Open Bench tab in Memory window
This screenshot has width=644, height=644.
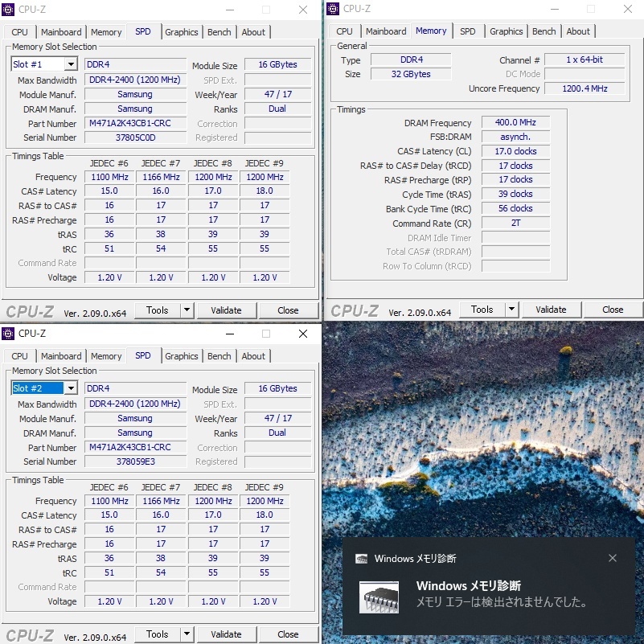(544, 31)
